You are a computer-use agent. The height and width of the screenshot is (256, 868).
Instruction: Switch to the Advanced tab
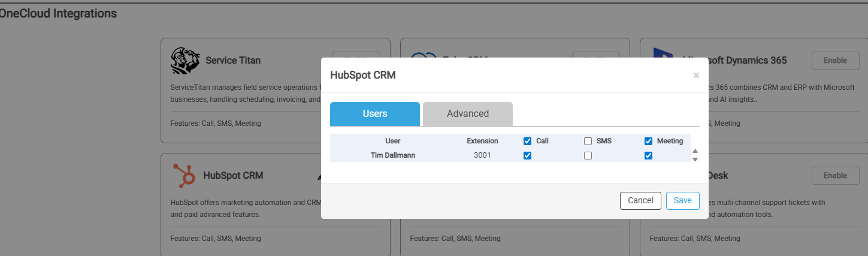tap(467, 114)
